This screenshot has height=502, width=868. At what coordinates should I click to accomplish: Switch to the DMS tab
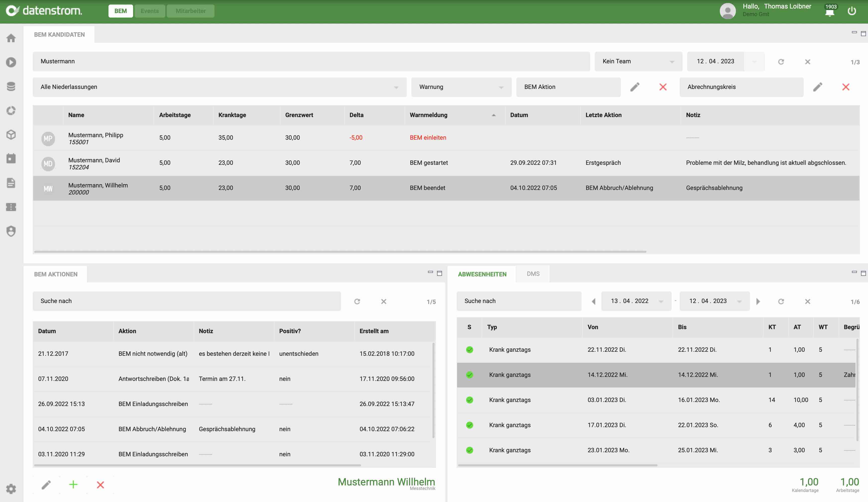(532, 274)
